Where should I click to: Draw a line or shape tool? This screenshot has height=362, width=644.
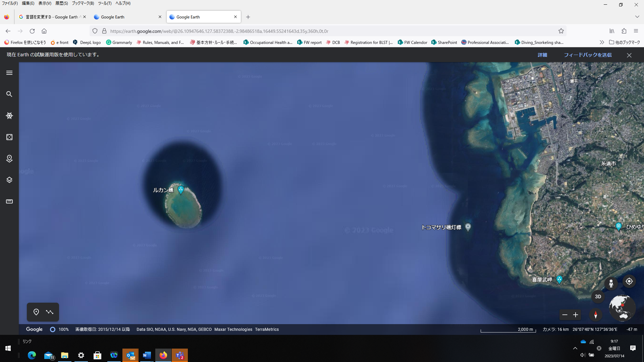tap(50, 312)
